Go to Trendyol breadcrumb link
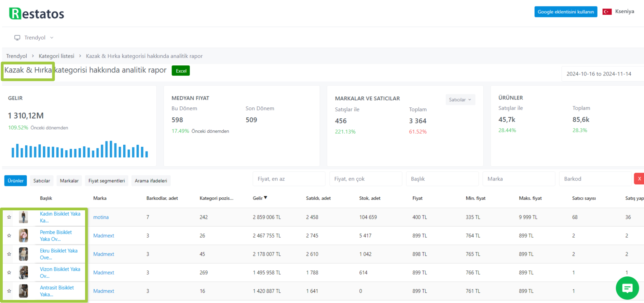The image size is (644, 303). [16, 56]
